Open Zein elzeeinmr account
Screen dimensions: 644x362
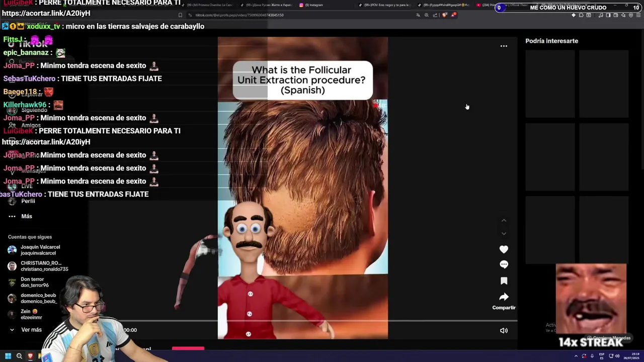[x=25, y=314]
